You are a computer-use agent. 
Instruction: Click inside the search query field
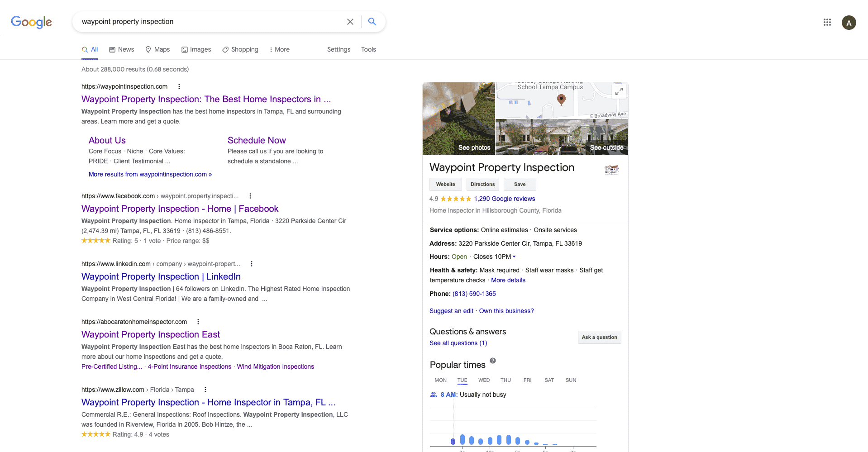[x=210, y=22]
